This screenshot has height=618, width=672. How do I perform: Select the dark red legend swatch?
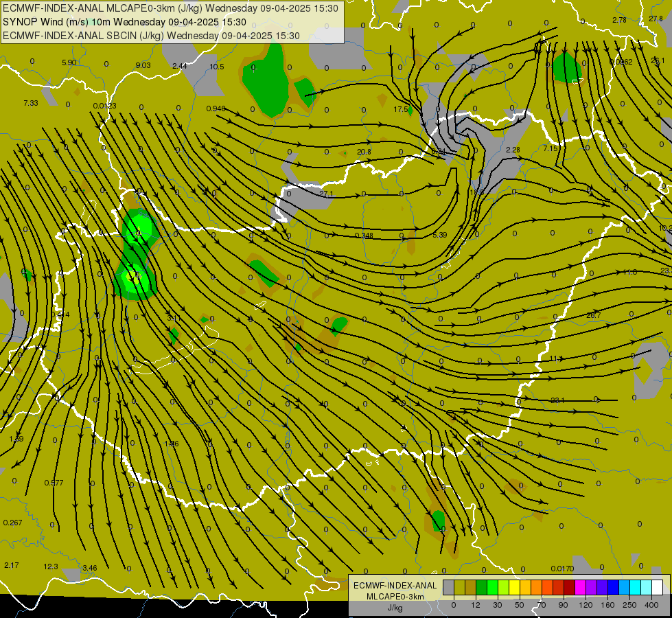coord(569,587)
